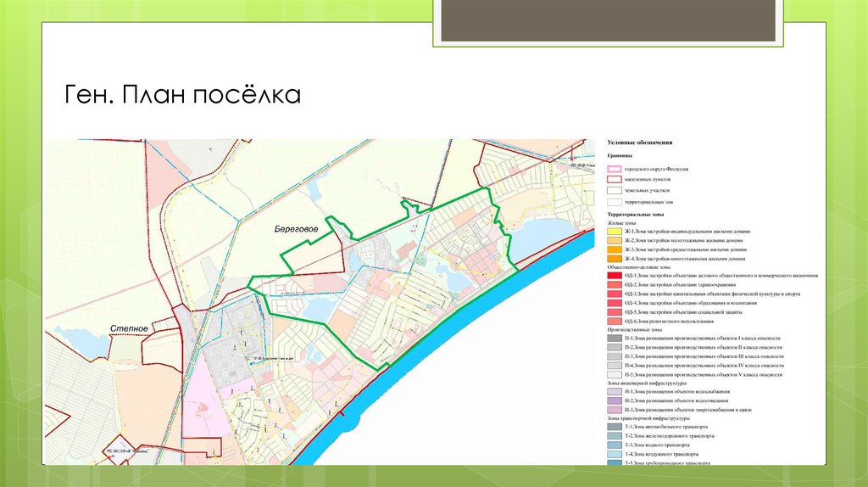Click the red населенных пунктов boundary symbol
The height and width of the screenshot is (487, 868).
click(615, 181)
